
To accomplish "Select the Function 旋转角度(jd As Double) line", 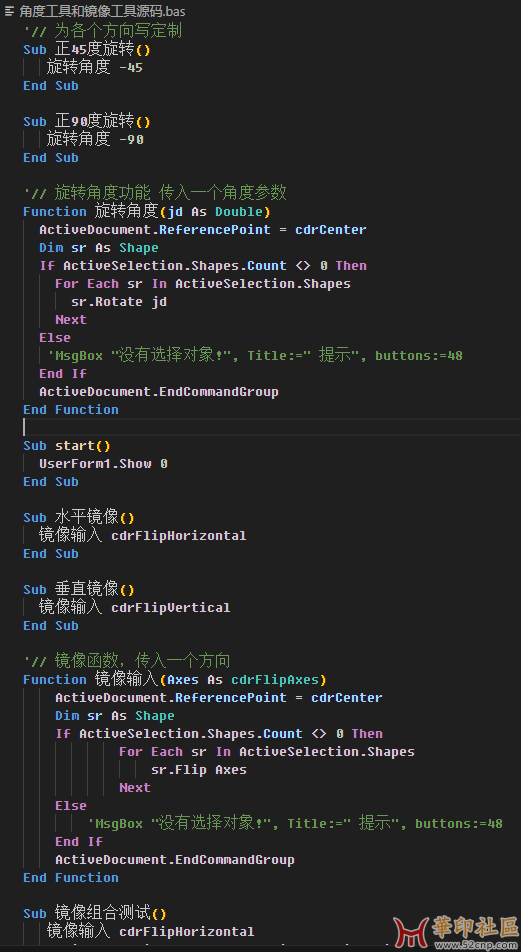I will click(x=147, y=212).
